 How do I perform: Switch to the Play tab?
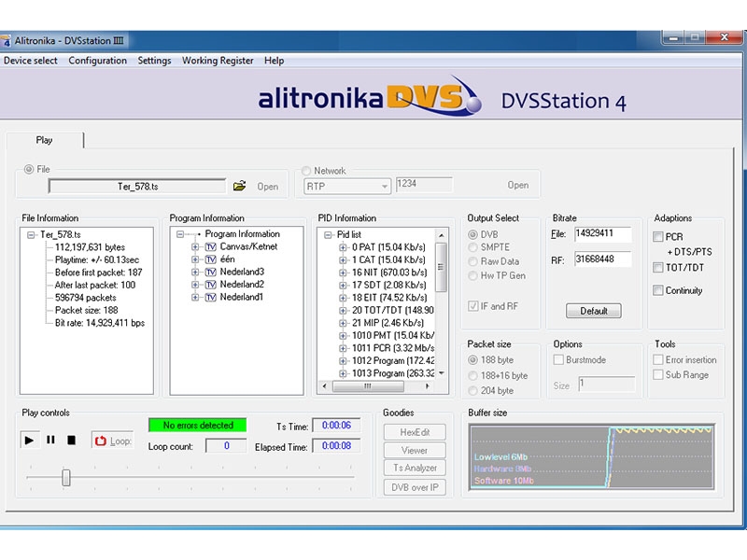tap(45, 140)
